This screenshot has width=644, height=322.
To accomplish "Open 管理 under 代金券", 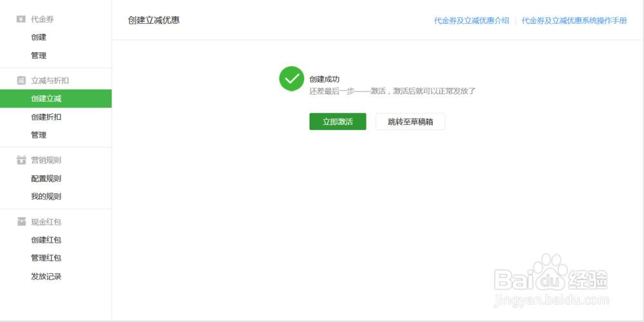I will 39,55.
